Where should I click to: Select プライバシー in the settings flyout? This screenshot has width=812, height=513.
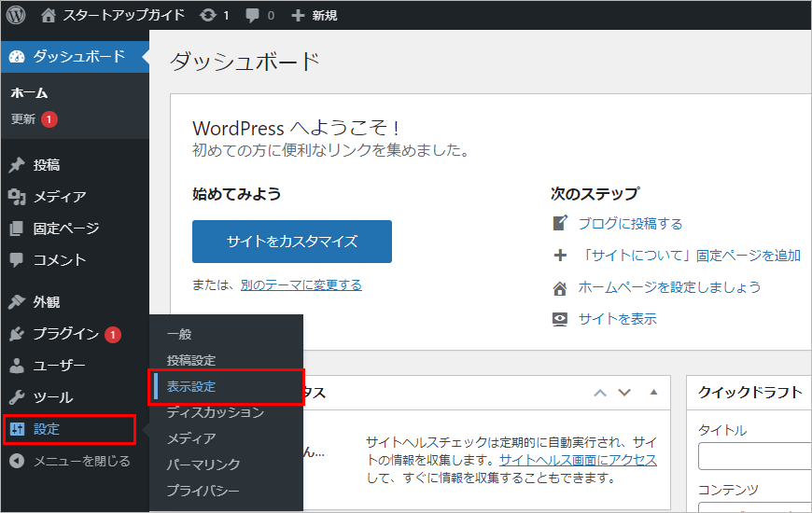203,491
